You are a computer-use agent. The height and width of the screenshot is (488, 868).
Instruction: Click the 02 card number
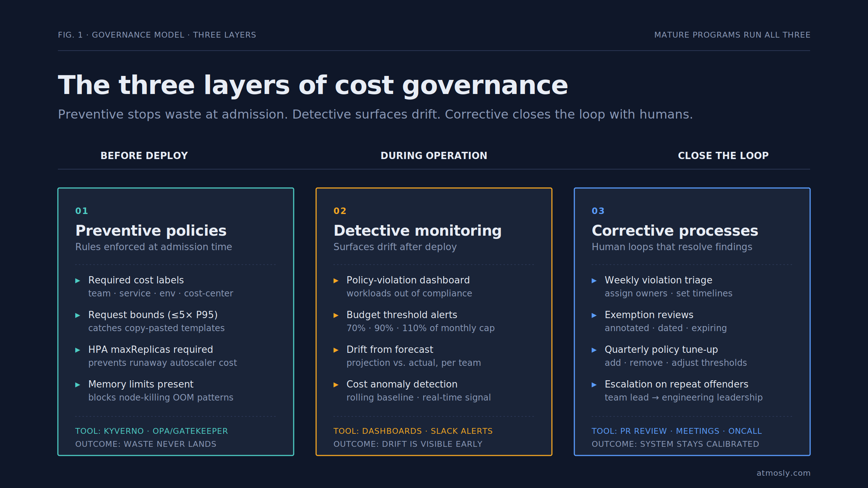[x=340, y=211]
